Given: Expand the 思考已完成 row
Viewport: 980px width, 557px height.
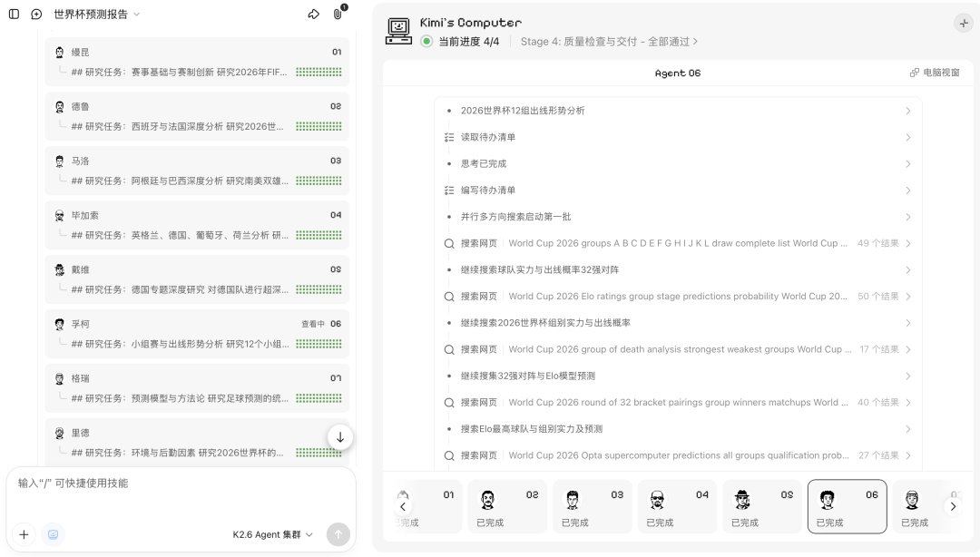Looking at the screenshot, I should point(678,164).
